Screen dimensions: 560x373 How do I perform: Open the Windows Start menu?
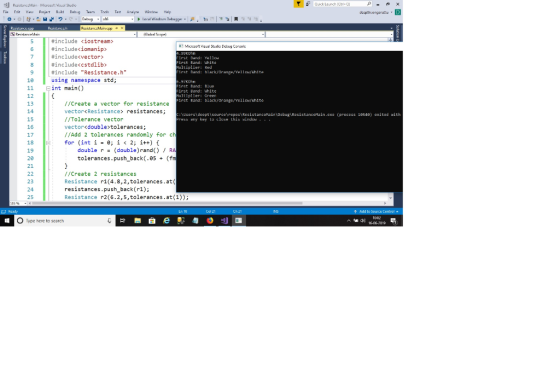click(x=7, y=221)
